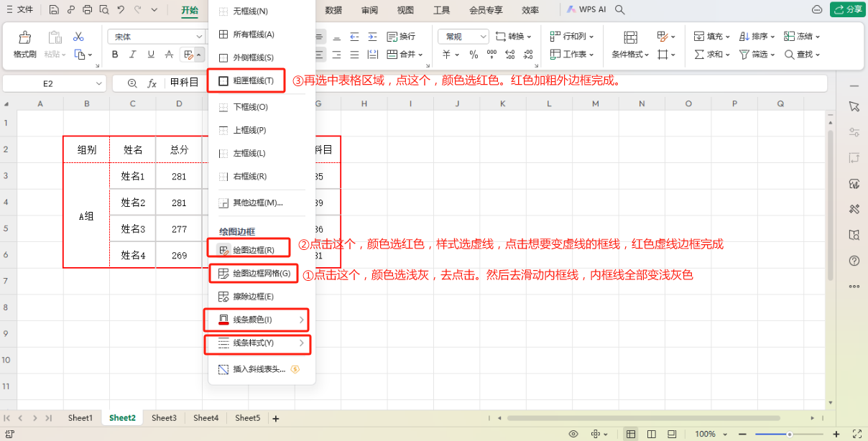Toggle Italic formatting
The image size is (868, 441).
(x=133, y=55)
